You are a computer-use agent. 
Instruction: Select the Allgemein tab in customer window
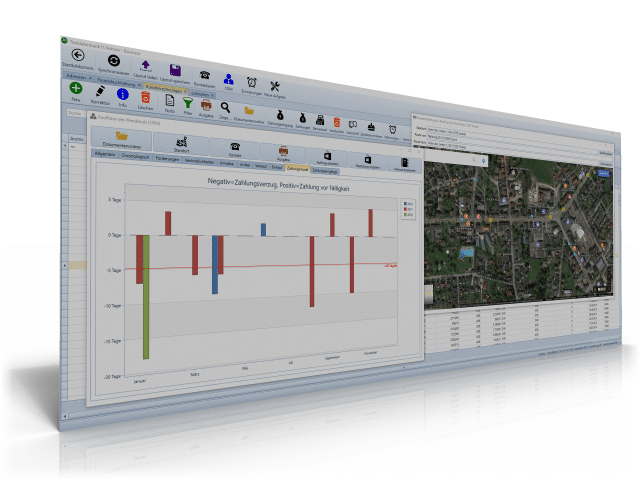coord(104,154)
